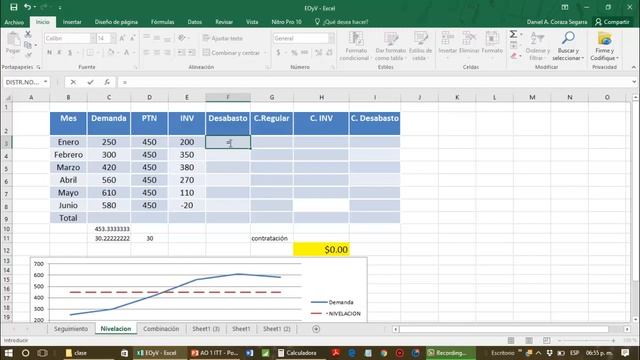This screenshot has width=640, height=360.
Task: Switch to the Combinación sheet tab
Action: click(161, 329)
